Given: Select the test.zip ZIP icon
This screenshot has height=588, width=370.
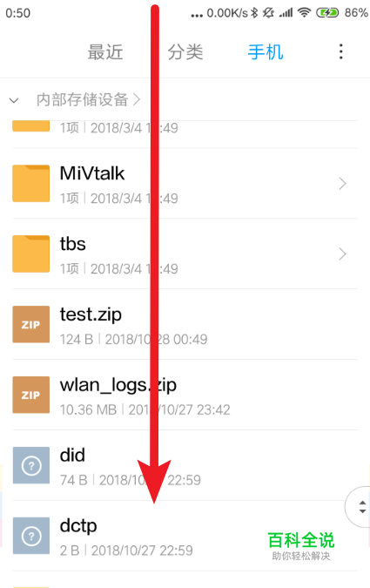Looking at the screenshot, I should click(31, 324).
